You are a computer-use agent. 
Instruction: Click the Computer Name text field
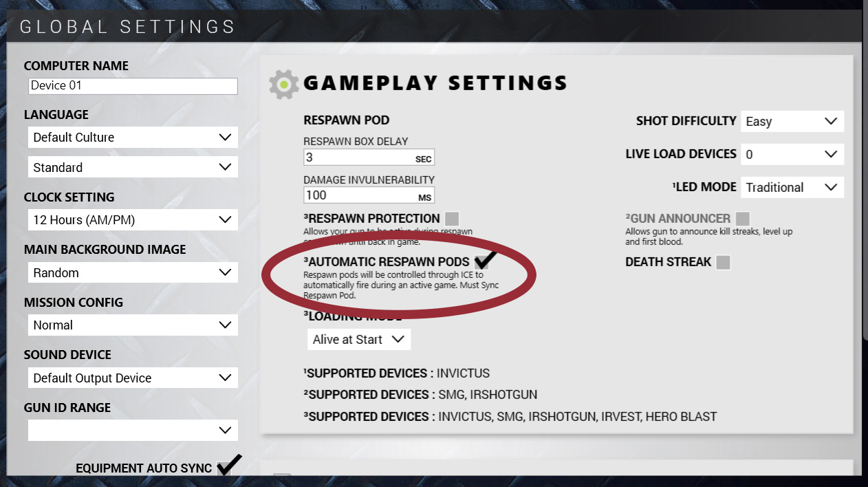133,86
